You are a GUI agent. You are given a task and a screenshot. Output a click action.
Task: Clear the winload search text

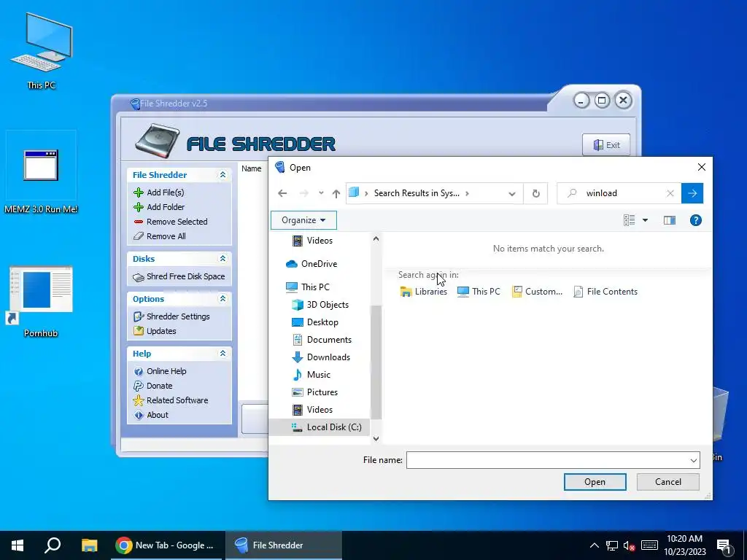pos(670,193)
